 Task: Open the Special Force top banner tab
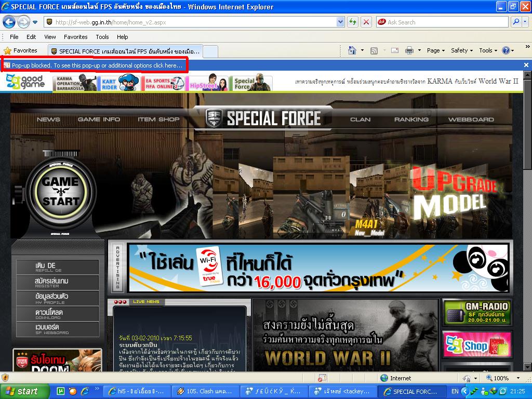pyautogui.click(x=252, y=83)
